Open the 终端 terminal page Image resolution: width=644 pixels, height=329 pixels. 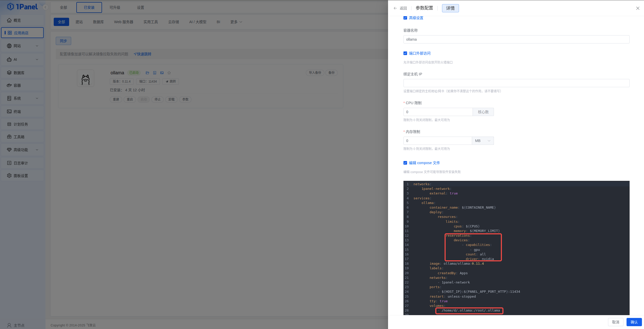(x=22, y=112)
